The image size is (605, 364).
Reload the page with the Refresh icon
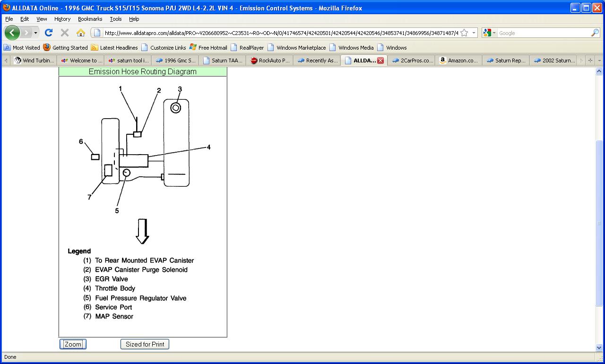(x=48, y=33)
